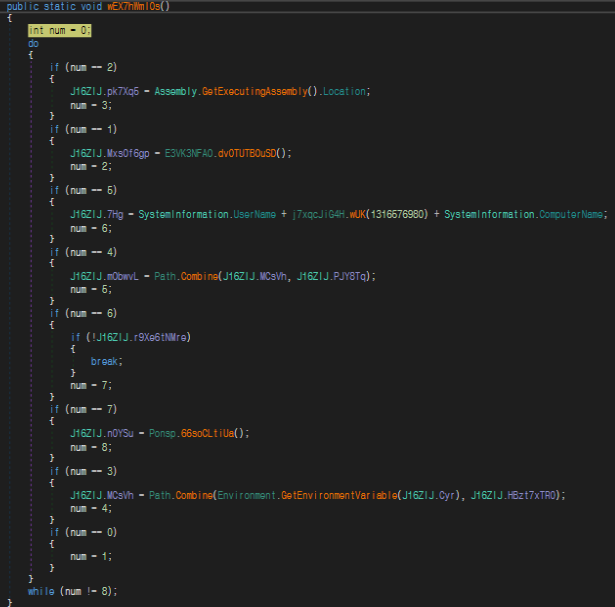615x607 pixels.
Task: Click SystemInformation before UserName
Action: pyautogui.click(x=183, y=214)
